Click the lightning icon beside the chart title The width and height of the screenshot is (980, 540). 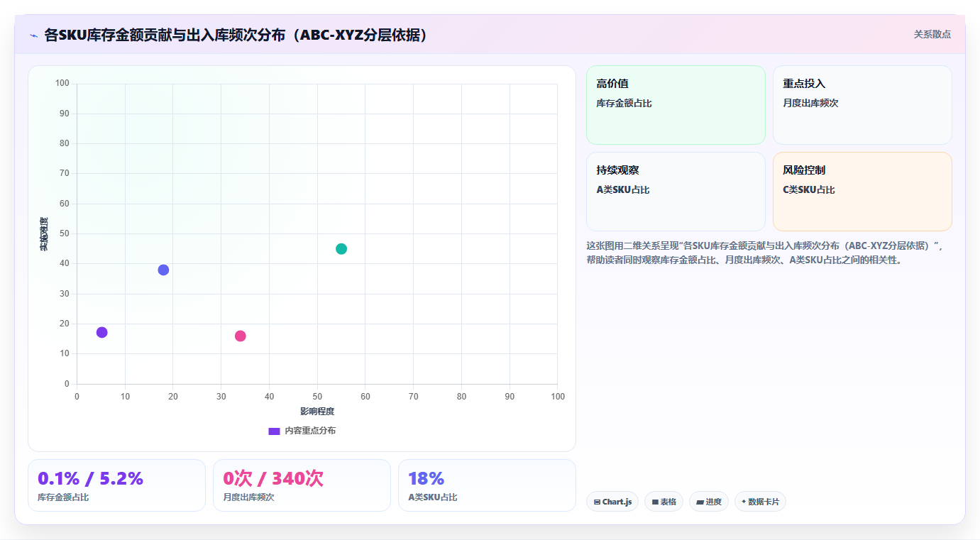click(33, 35)
